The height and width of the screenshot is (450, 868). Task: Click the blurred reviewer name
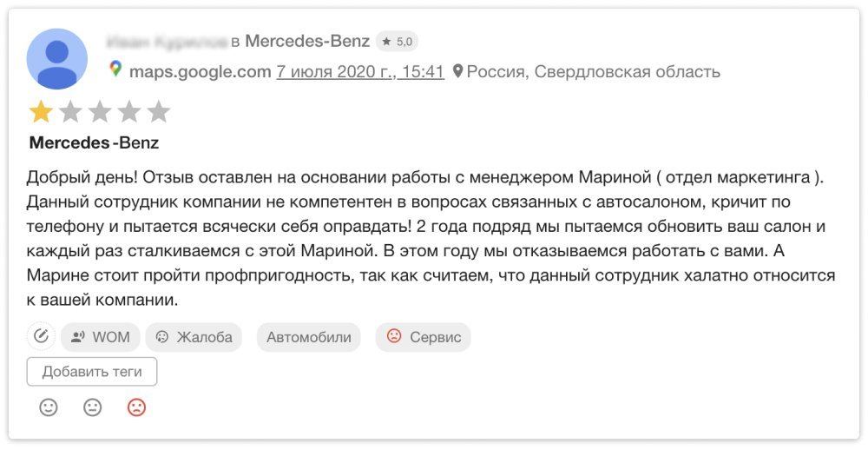pyautogui.click(x=166, y=41)
